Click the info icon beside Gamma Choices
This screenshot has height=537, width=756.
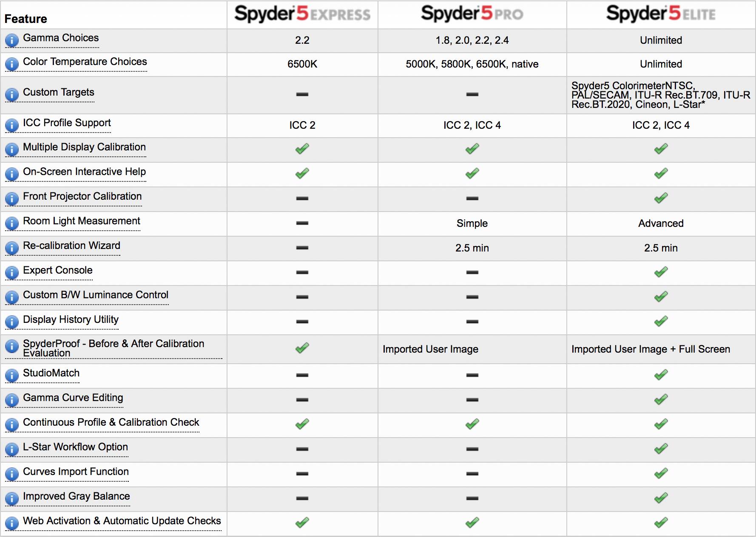point(11,40)
